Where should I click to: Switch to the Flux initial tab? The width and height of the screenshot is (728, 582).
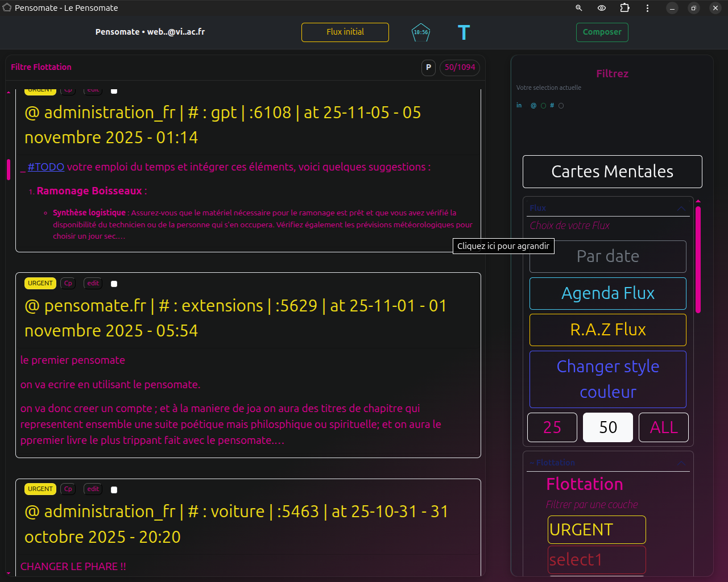click(x=345, y=32)
